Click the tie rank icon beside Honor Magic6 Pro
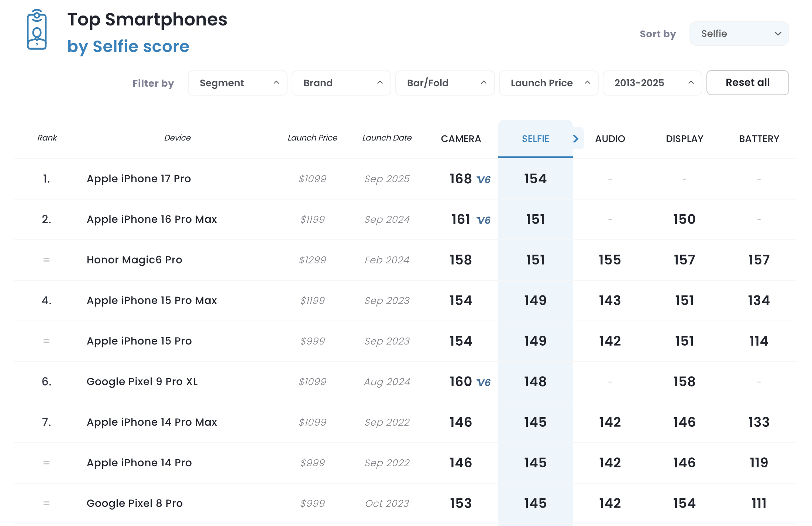The width and height of the screenshot is (812, 526). [47, 260]
